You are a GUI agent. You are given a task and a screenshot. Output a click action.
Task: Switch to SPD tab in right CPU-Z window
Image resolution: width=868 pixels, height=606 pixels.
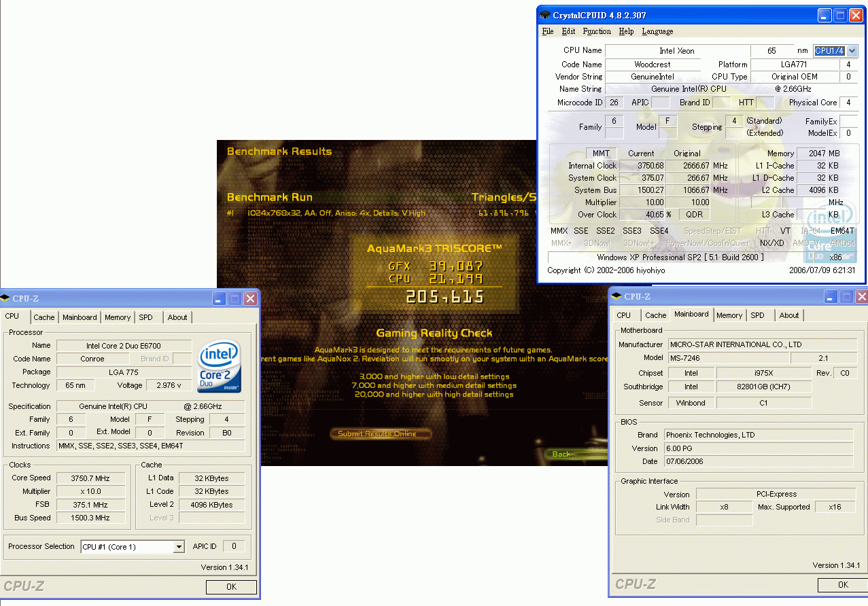coord(758,315)
